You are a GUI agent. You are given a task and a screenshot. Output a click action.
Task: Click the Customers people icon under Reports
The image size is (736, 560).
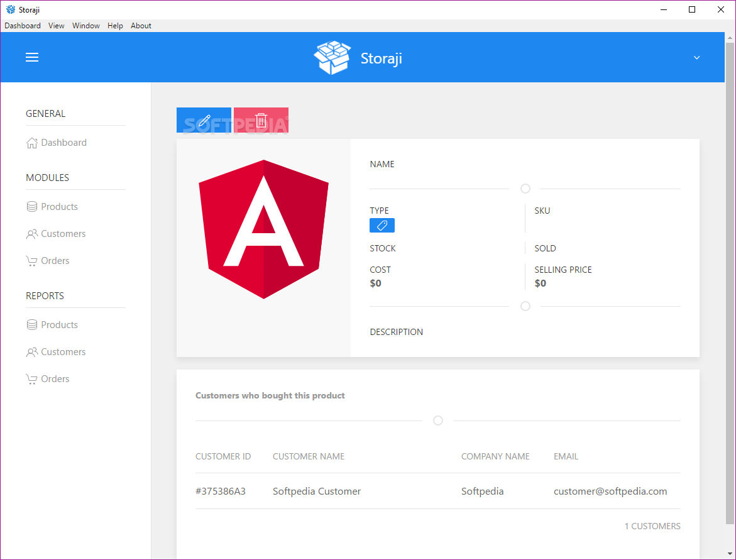click(x=31, y=352)
